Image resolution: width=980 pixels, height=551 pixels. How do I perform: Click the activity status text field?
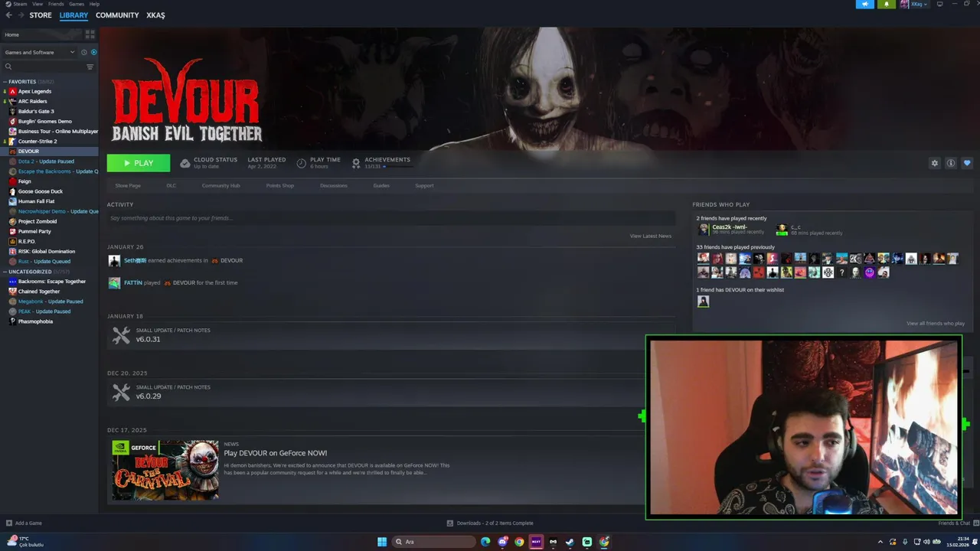click(390, 218)
